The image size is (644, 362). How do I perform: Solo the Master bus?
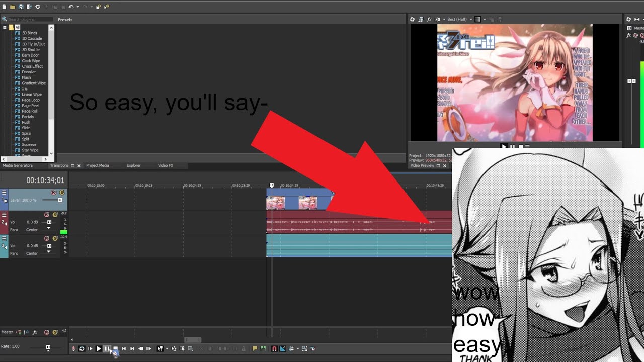tap(55, 332)
